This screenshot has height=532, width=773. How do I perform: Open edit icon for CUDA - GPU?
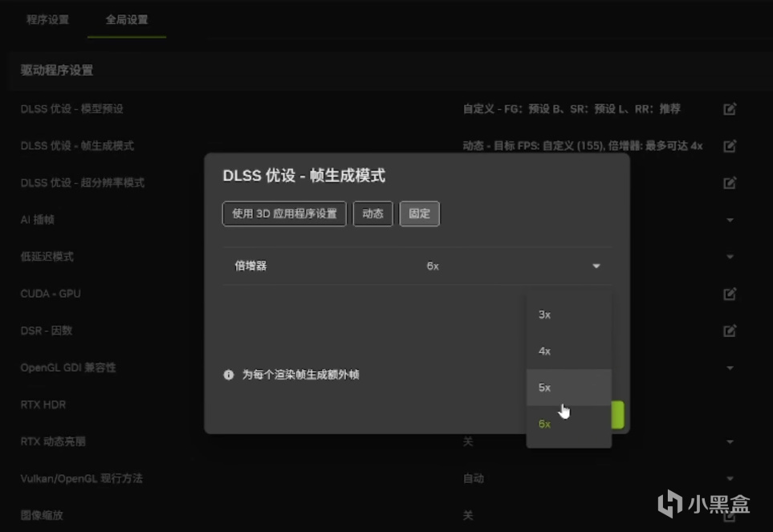coord(730,294)
